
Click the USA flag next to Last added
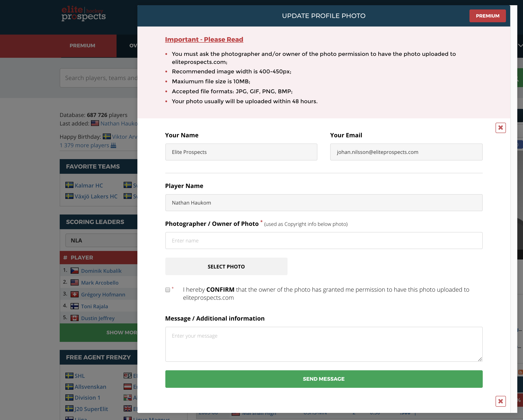tap(95, 123)
